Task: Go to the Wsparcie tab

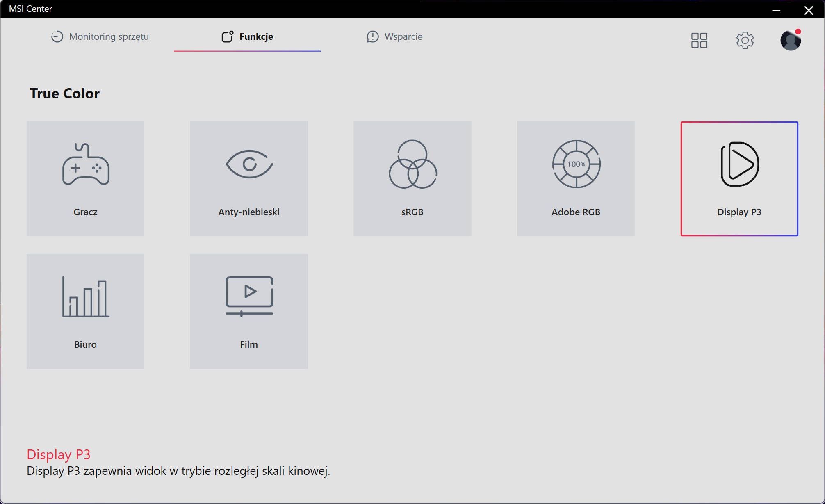Action: tap(394, 36)
